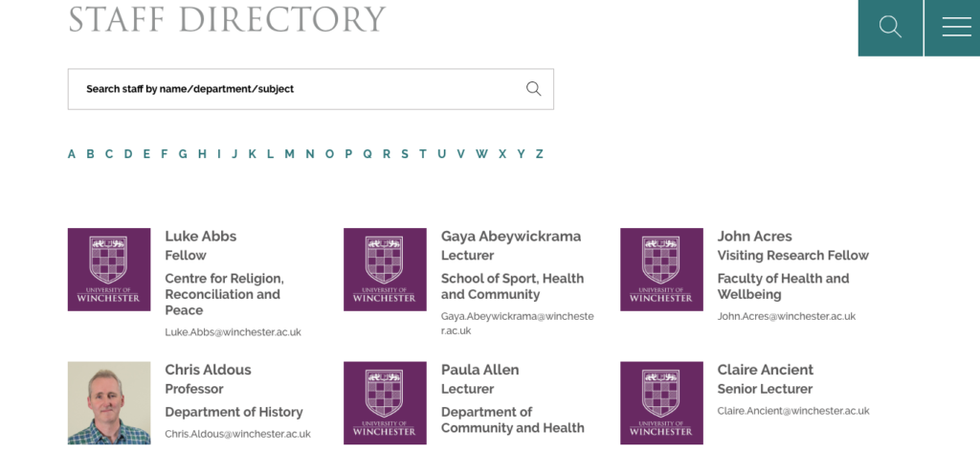980x454 pixels.
Task: Open the teal site search icon
Action: coord(890,28)
